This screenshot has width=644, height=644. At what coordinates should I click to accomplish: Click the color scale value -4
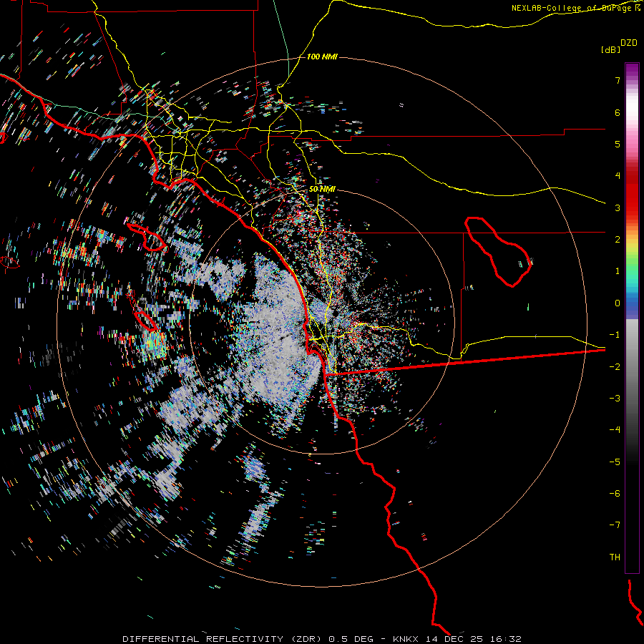(615, 430)
